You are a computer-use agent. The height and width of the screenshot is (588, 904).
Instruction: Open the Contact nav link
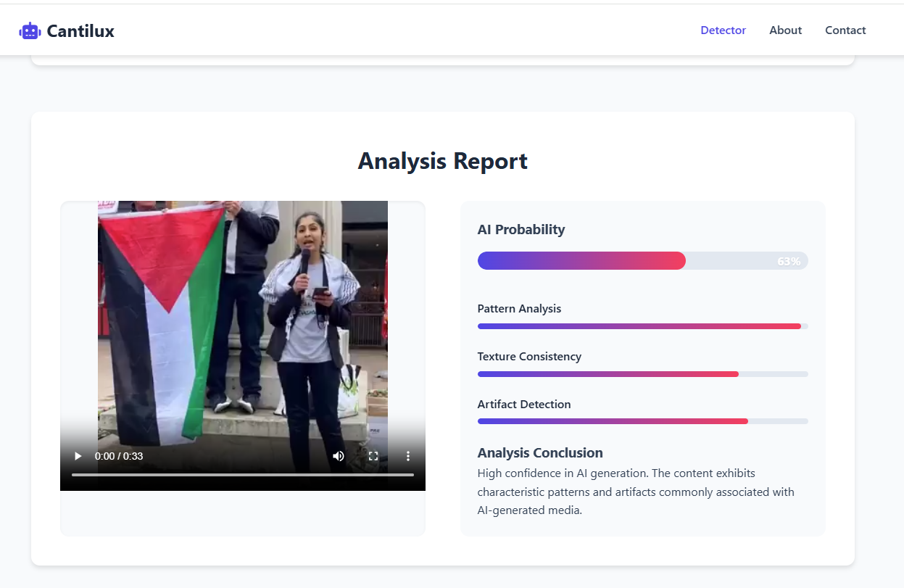(x=845, y=30)
